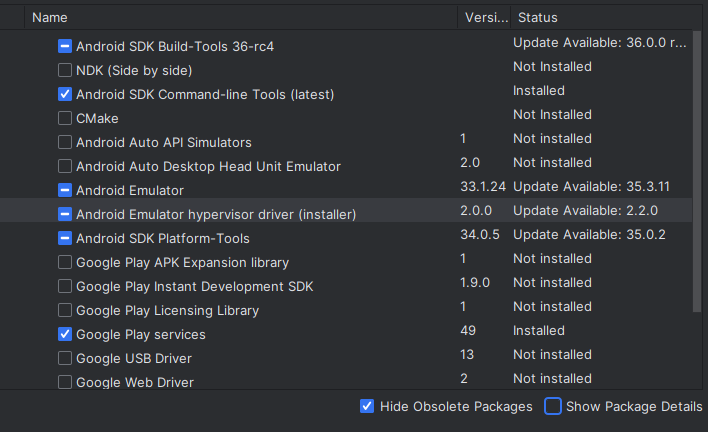Uncheck Android SDK Command-line Tools (latest)
Image resolution: width=708 pixels, height=432 pixels.
pos(65,94)
